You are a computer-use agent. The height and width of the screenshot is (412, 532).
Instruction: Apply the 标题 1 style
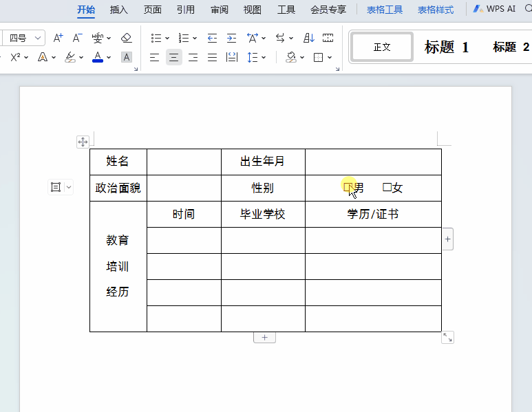click(x=447, y=47)
